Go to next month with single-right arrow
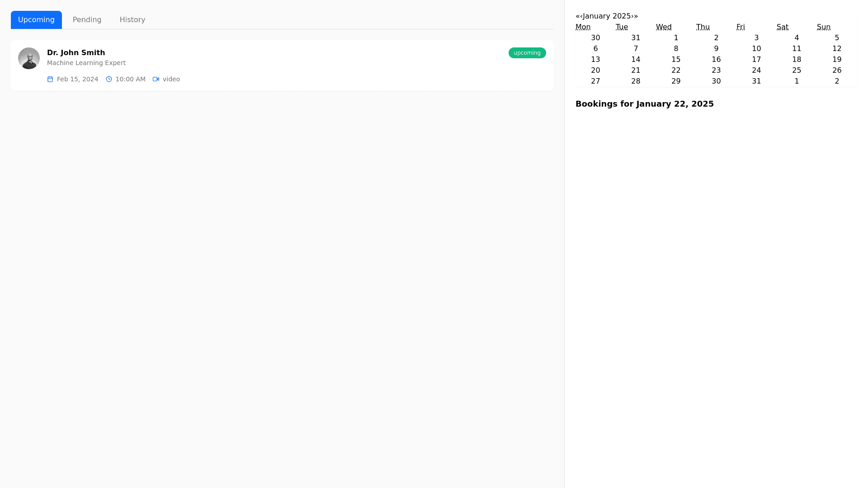 [632, 16]
